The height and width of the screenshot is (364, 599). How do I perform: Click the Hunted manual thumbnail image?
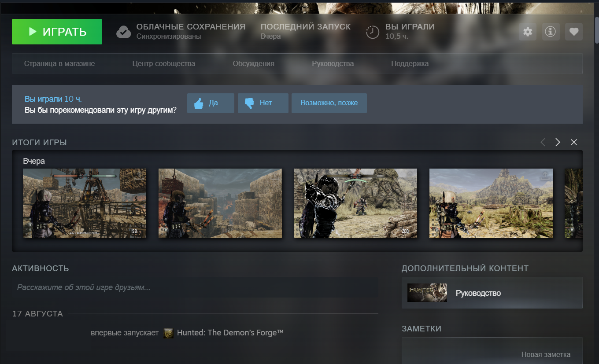[427, 293]
